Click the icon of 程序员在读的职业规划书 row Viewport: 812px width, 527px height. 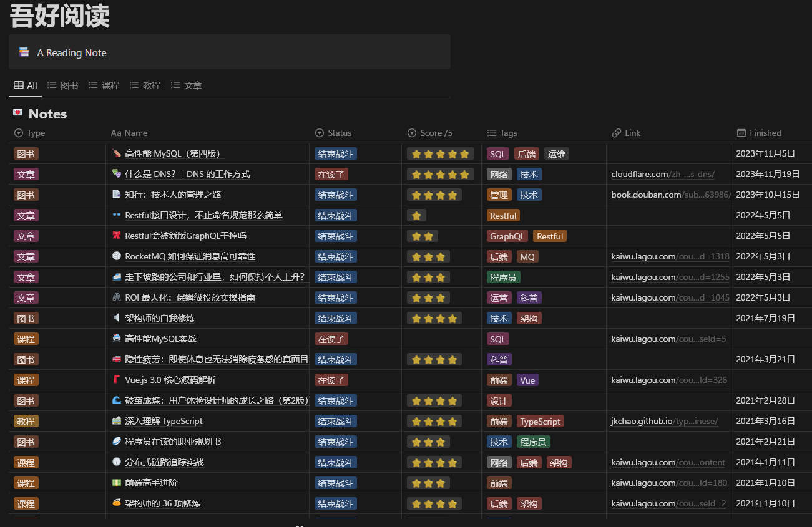(x=116, y=442)
